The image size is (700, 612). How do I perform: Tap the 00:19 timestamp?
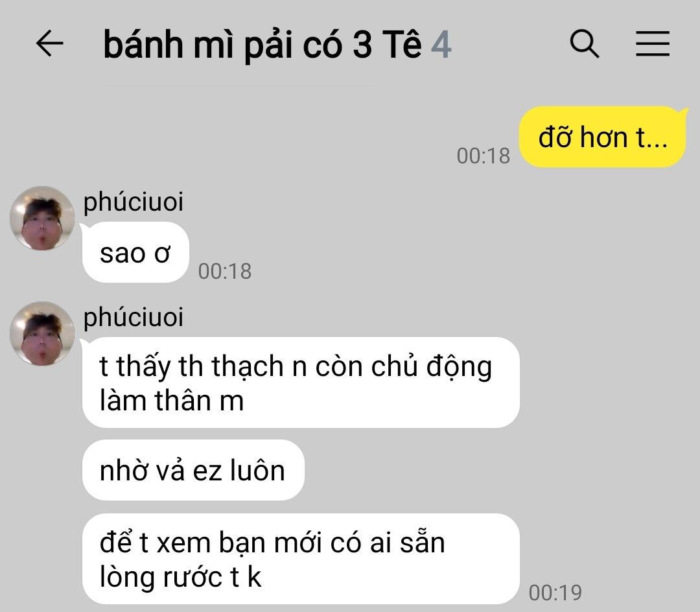tap(555, 593)
